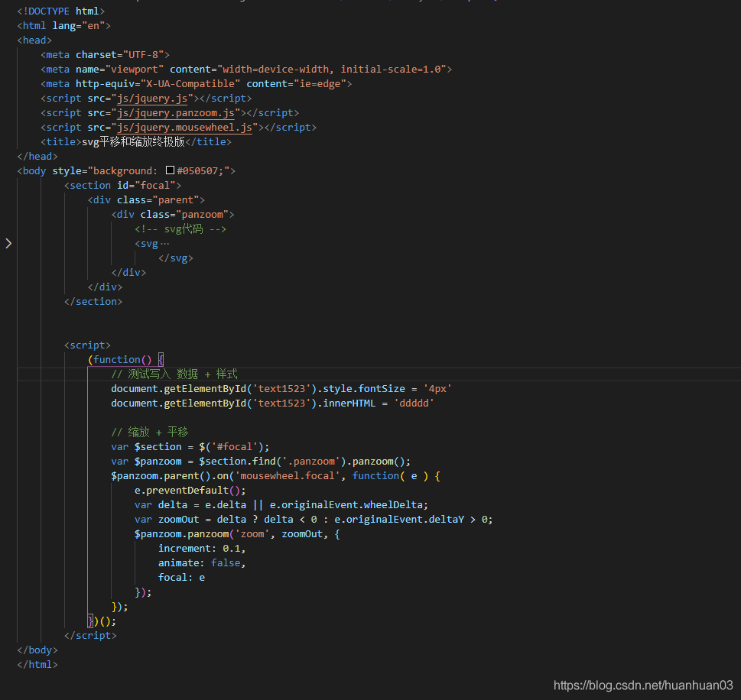Screen dimensions: 741x700
Task: Expand the folded svg code block arrow
Action: click(x=8, y=243)
